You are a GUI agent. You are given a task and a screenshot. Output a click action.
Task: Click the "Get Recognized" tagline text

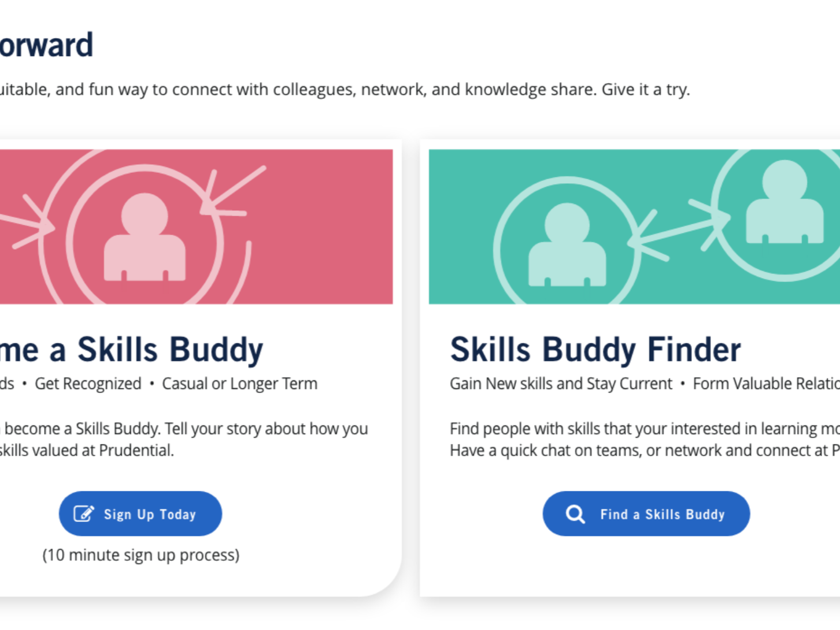[x=88, y=384]
